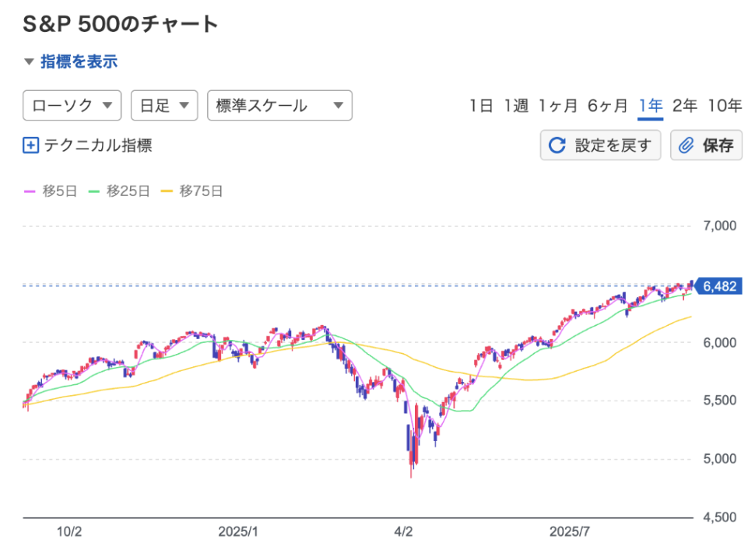Click the reload icon in 設定を戻す

coord(557,145)
